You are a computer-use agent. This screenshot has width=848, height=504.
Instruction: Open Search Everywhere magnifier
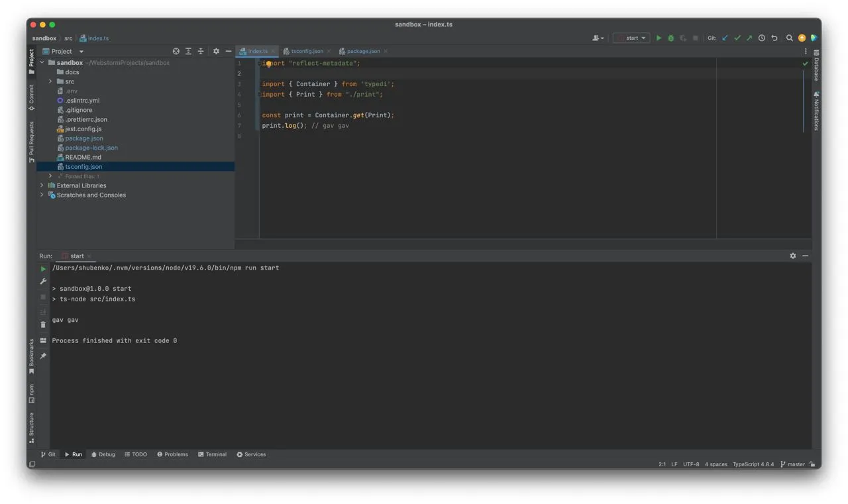[790, 38]
